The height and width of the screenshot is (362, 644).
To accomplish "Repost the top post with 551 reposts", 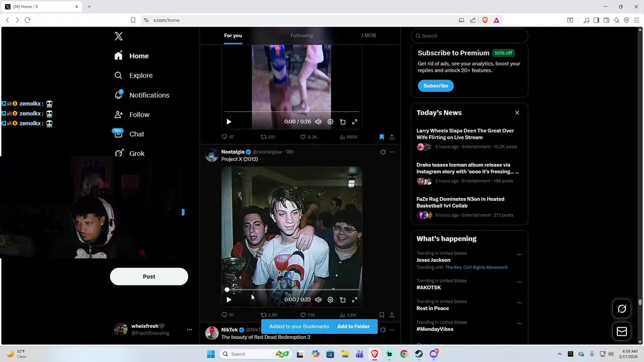I will [x=268, y=137].
